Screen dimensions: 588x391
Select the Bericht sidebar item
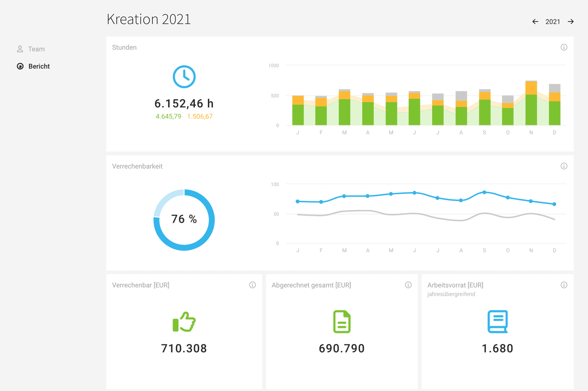[x=33, y=66]
